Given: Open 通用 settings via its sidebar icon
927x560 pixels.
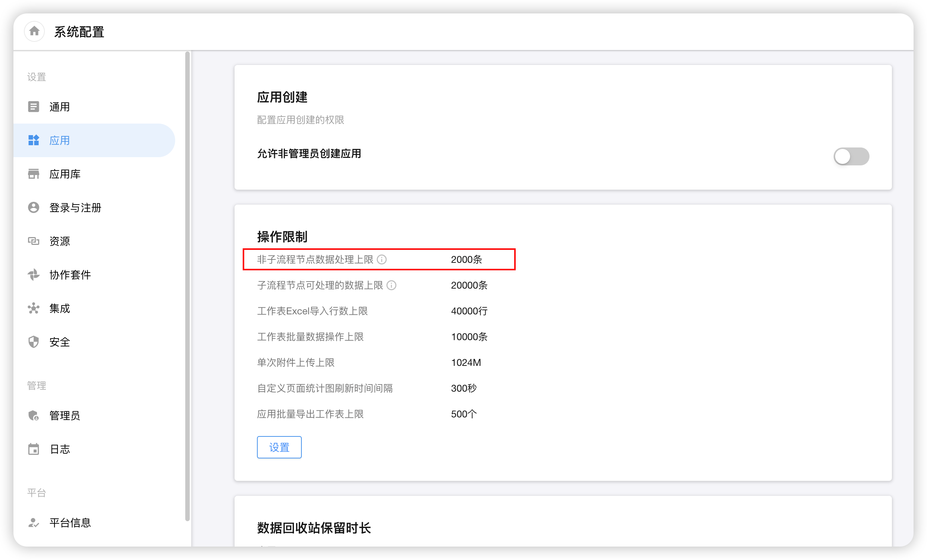Looking at the screenshot, I should tap(34, 107).
